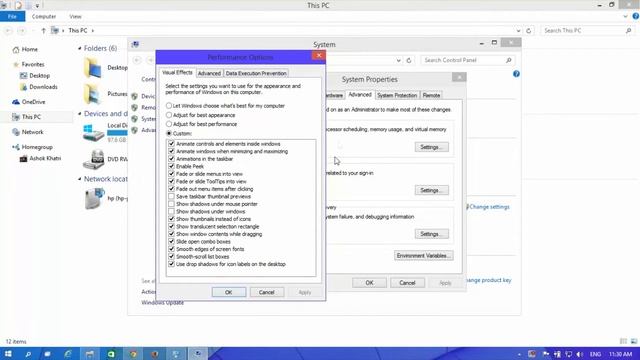This screenshot has width=640, height=360.
Task: Open System Protection tab in System Properties
Action: click(397, 95)
